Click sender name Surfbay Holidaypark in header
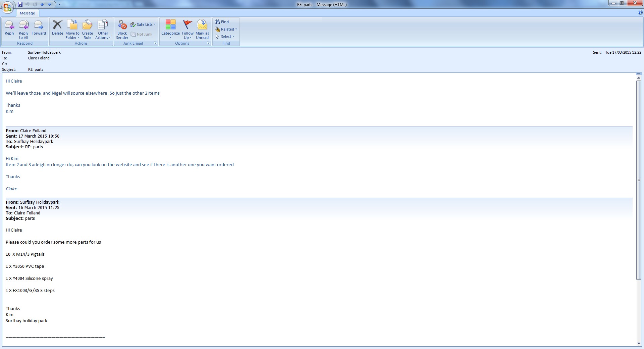The image size is (644, 349). pos(44,52)
